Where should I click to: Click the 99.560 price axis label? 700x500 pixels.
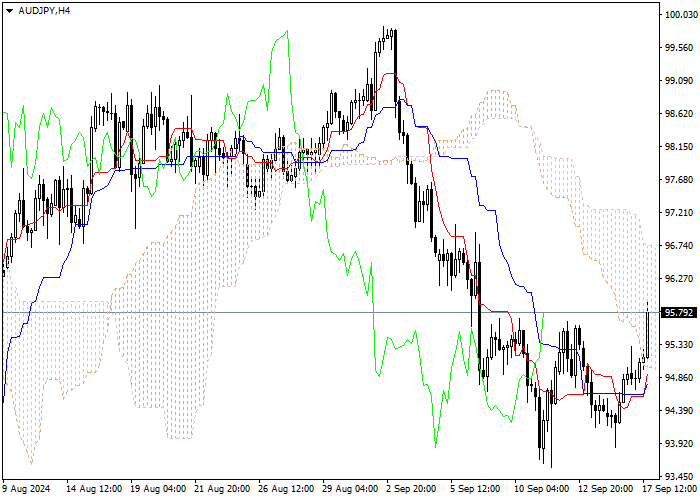tap(681, 48)
